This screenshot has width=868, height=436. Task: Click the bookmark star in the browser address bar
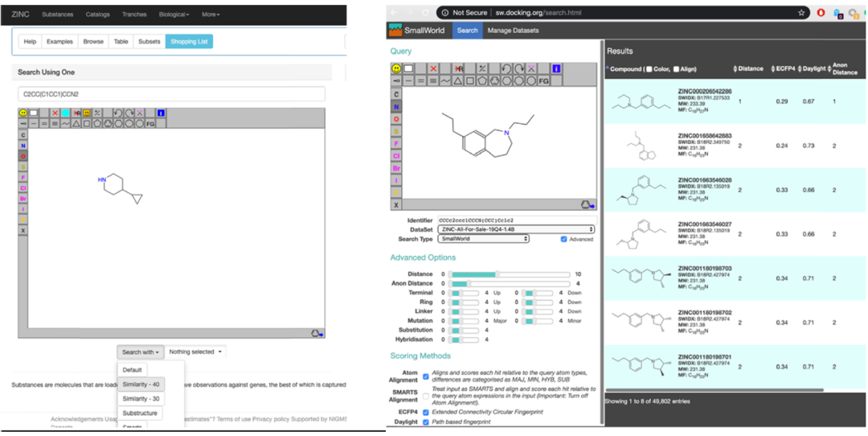[801, 13]
